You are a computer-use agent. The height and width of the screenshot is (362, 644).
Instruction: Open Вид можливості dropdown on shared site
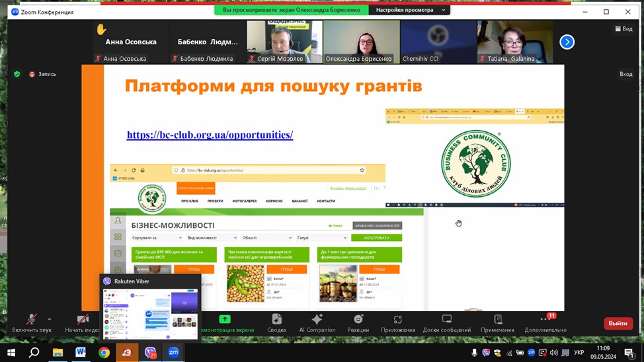pyautogui.click(x=212, y=238)
